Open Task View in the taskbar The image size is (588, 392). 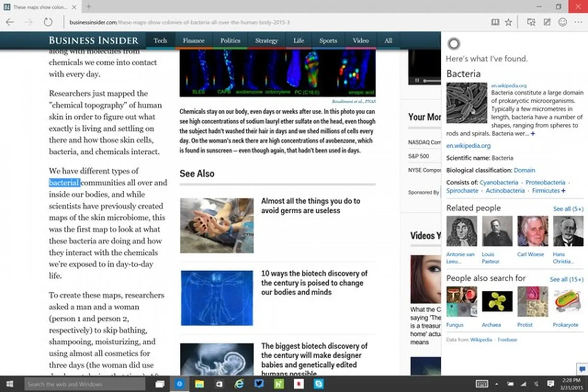click(160, 384)
